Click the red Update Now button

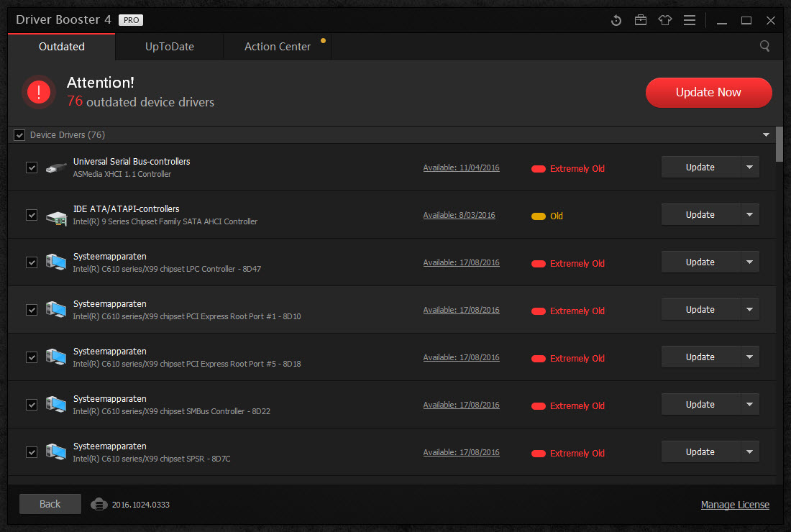coord(708,92)
